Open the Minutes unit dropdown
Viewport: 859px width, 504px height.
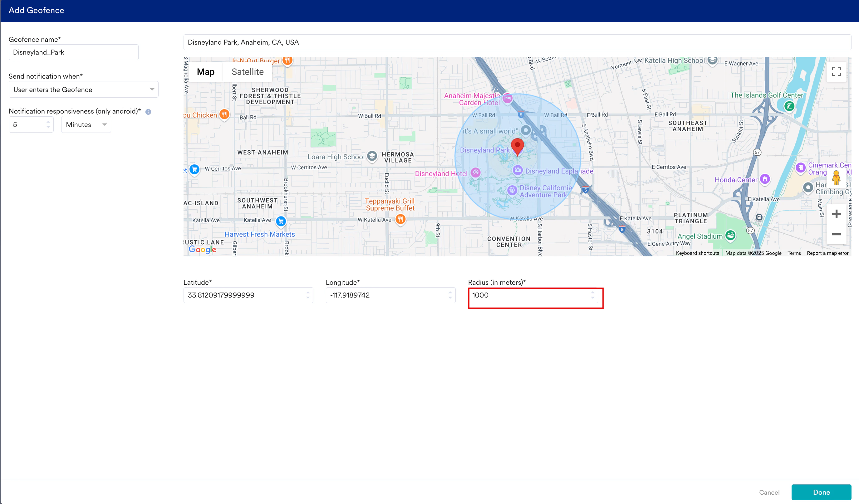(x=86, y=125)
